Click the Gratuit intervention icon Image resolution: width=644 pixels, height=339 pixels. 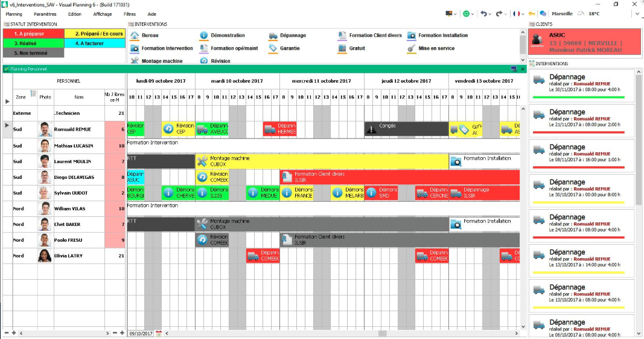click(x=342, y=48)
